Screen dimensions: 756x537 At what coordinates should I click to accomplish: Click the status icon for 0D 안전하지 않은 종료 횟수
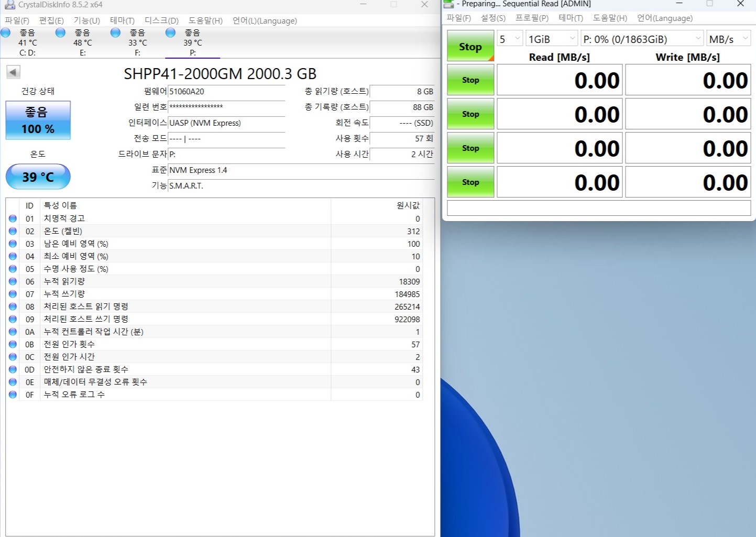[13, 369]
